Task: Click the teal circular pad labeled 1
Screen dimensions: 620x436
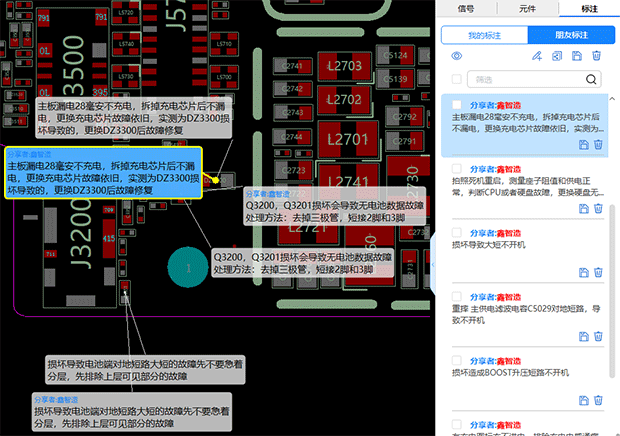Action: click(188, 268)
